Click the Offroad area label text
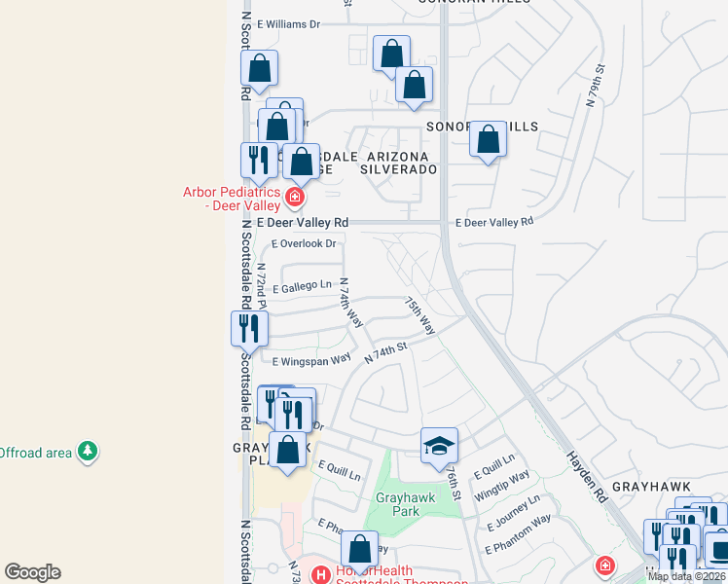Image resolution: width=728 pixels, height=584 pixels. [36, 453]
